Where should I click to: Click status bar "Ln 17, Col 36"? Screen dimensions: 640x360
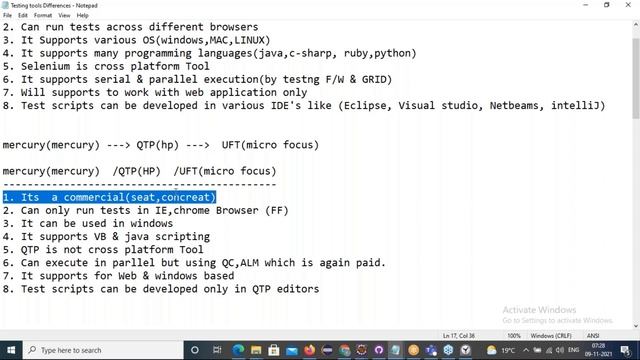(x=459, y=336)
